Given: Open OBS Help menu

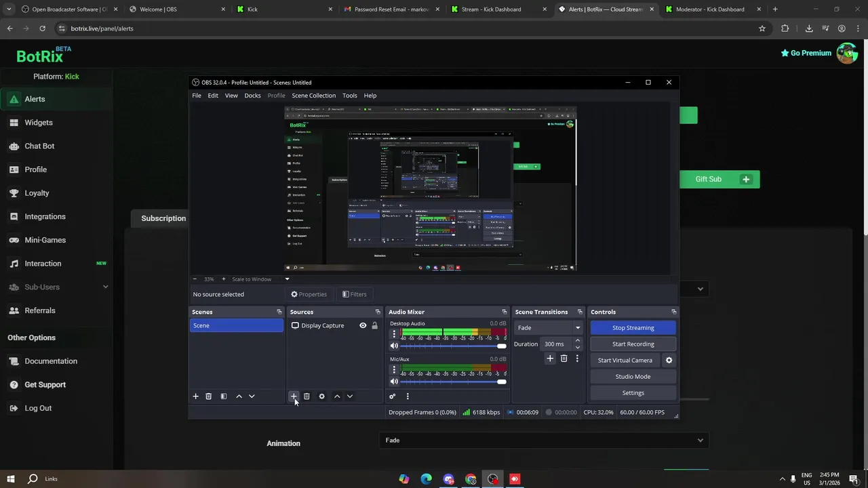Looking at the screenshot, I should coord(370,96).
